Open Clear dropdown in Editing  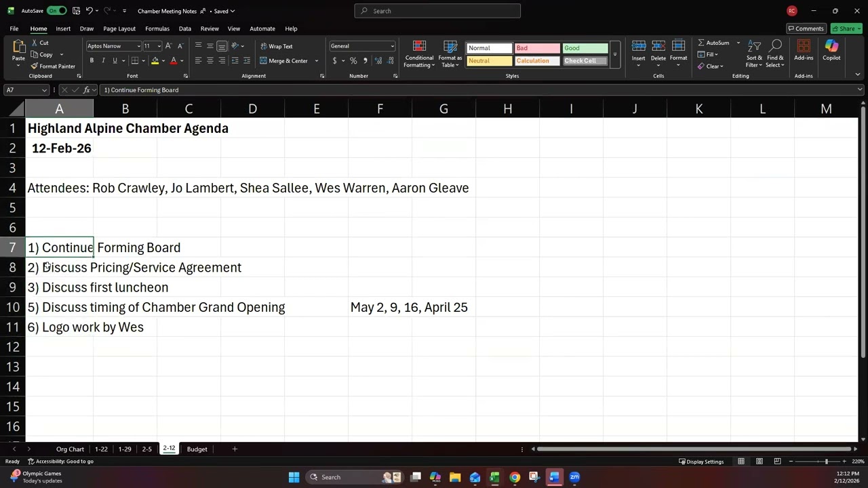click(x=711, y=66)
